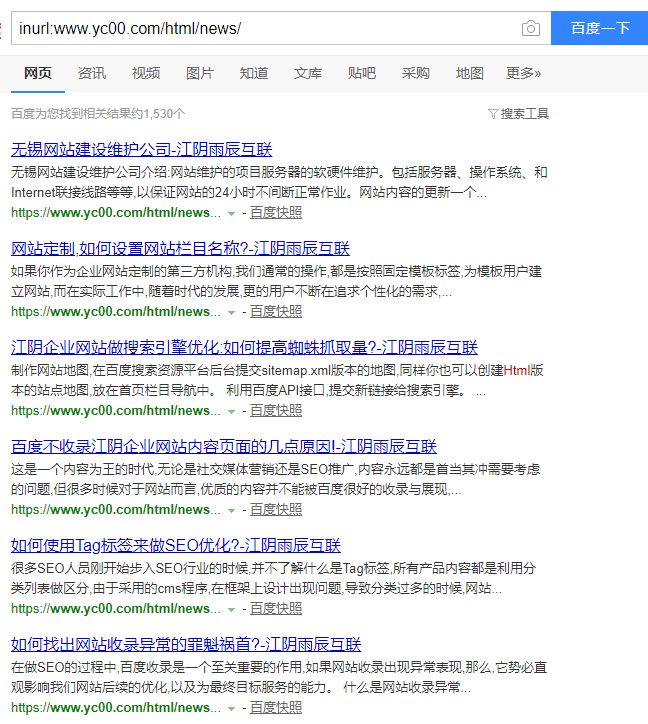Open result 无锡网站建设维护公司-江阴雨辰互联
Image resolution: width=648 pixels, height=724 pixels.
[x=141, y=149]
